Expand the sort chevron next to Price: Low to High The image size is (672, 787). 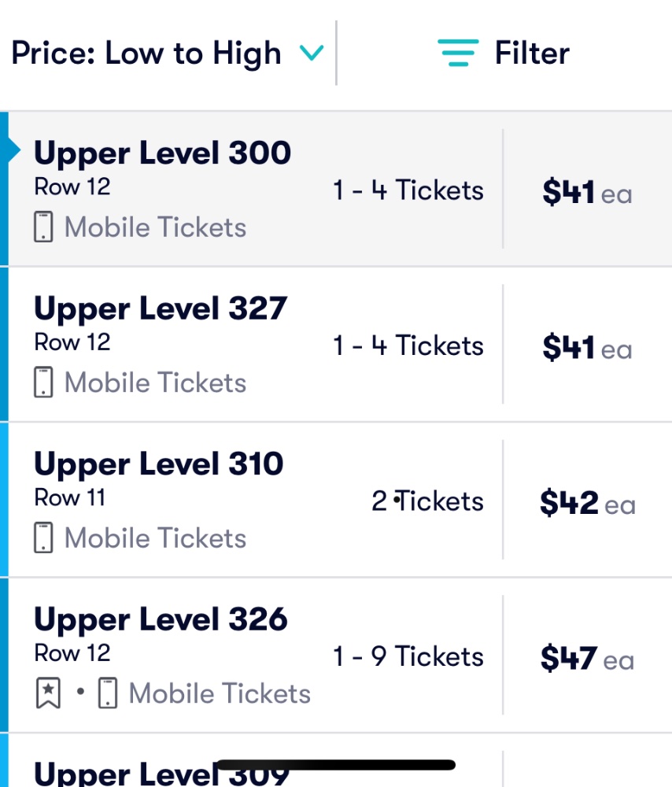[x=311, y=53]
